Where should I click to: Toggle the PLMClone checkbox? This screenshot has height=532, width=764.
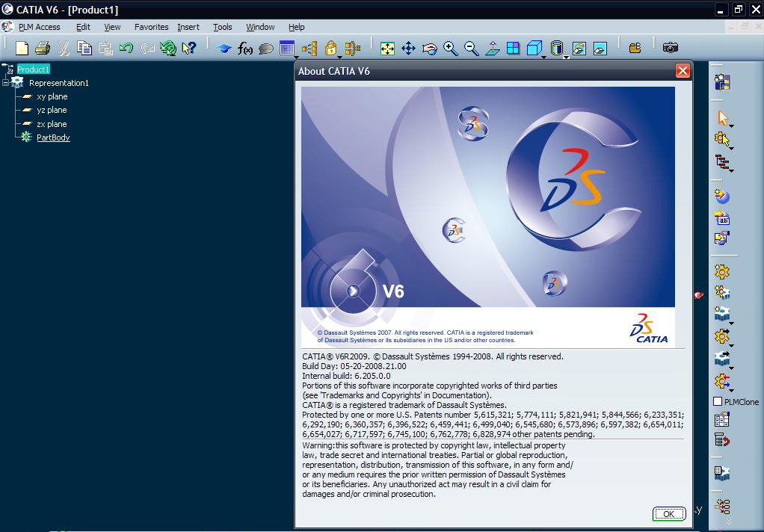tap(718, 401)
